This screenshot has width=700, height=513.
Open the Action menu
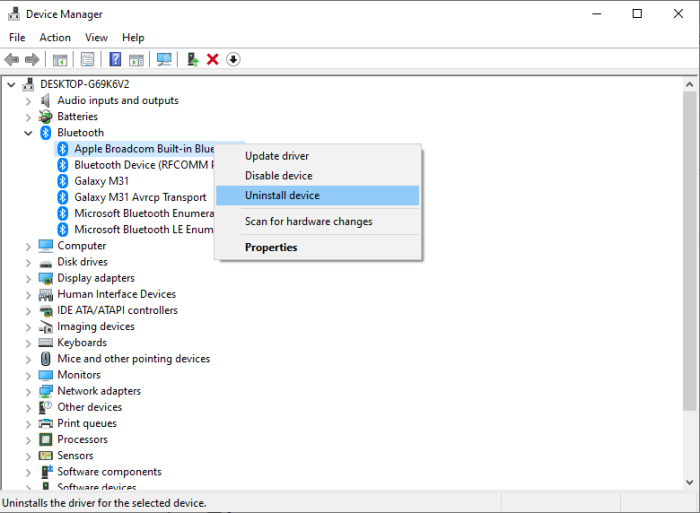point(55,38)
